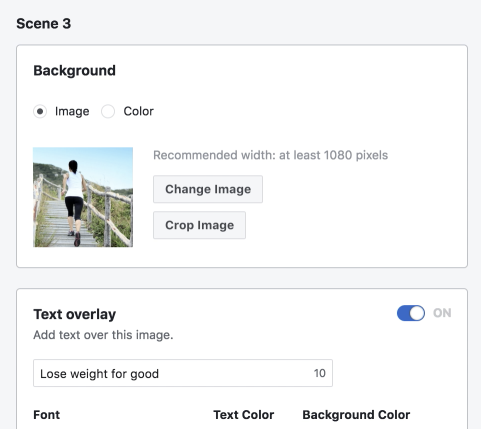Click the Background Color label

(356, 415)
